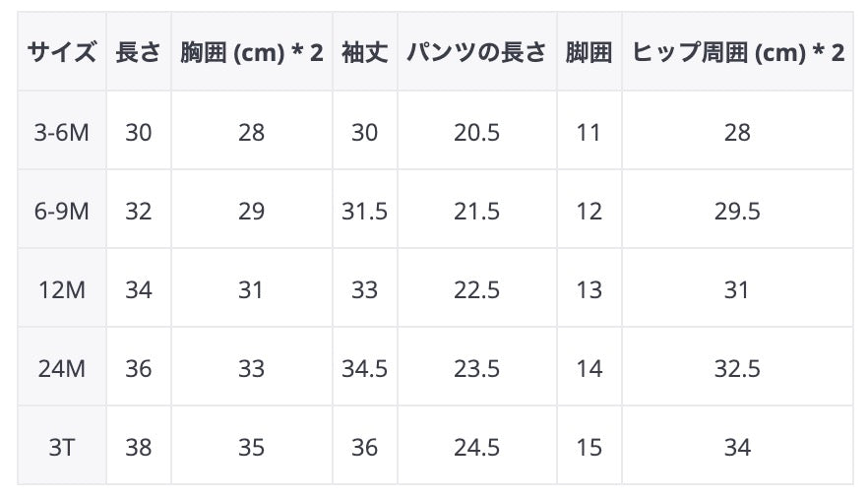Select the 胸囲 (cm) * 2 header
Viewport: 868px width, 498px height.
pyautogui.click(x=251, y=52)
